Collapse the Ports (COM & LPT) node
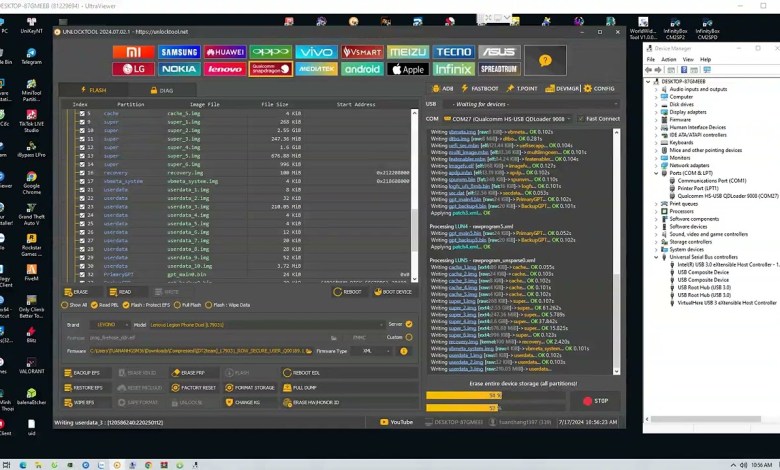780x470 pixels. [x=658, y=173]
